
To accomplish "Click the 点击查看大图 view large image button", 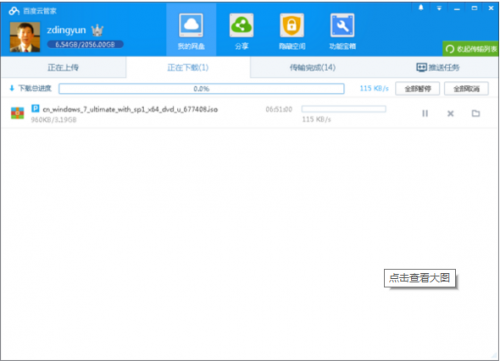I will coord(420,278).
